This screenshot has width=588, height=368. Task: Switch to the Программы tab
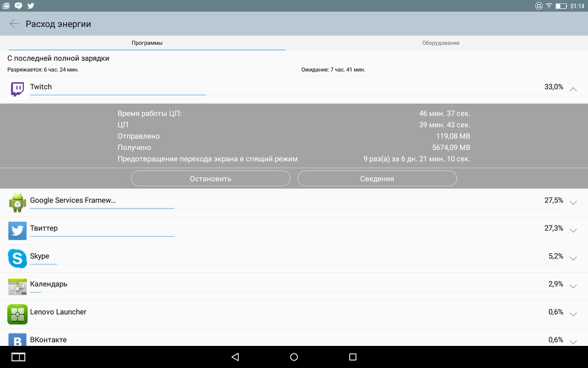tap(147, 43)
